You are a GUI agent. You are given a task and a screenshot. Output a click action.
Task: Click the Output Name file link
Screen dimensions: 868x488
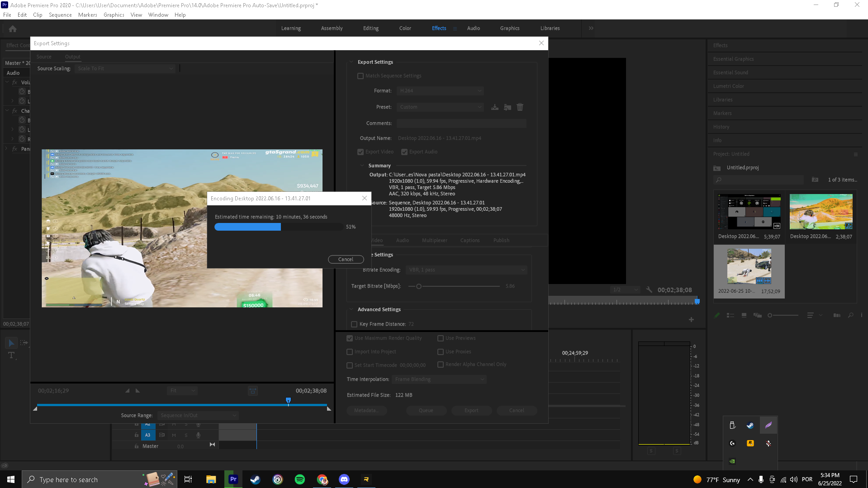440,138
